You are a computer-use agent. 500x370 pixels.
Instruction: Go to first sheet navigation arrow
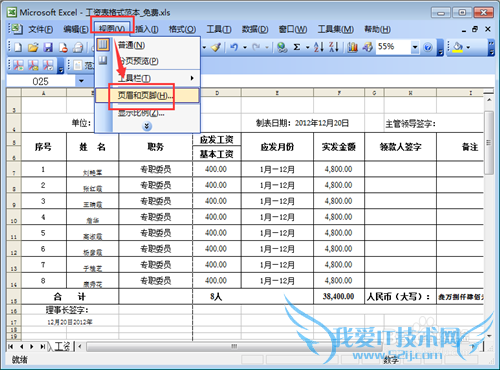coord(11,346)
